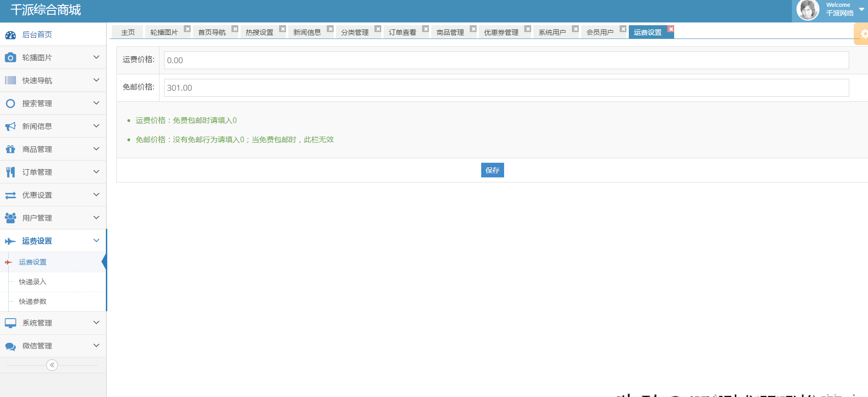Switch to the 轮播图片 tab

[164, 32]
